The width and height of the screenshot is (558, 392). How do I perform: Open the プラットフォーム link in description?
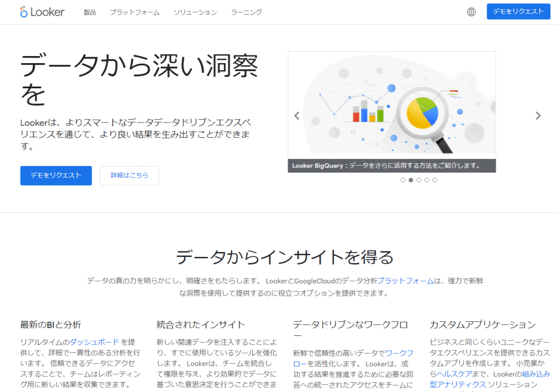(405, 280)
